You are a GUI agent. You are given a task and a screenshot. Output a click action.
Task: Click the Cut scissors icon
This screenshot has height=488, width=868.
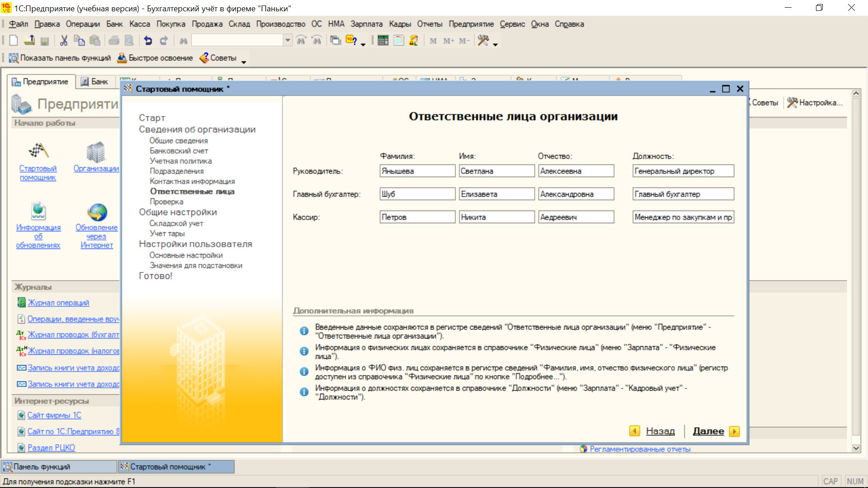click(x=64, y=41)
